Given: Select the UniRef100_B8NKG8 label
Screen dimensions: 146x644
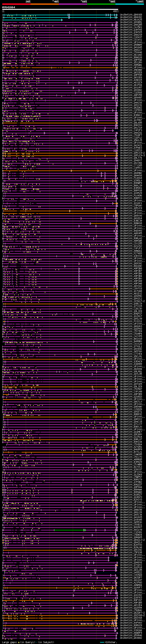Looking at the screenshot, I should tap(131, 223).
